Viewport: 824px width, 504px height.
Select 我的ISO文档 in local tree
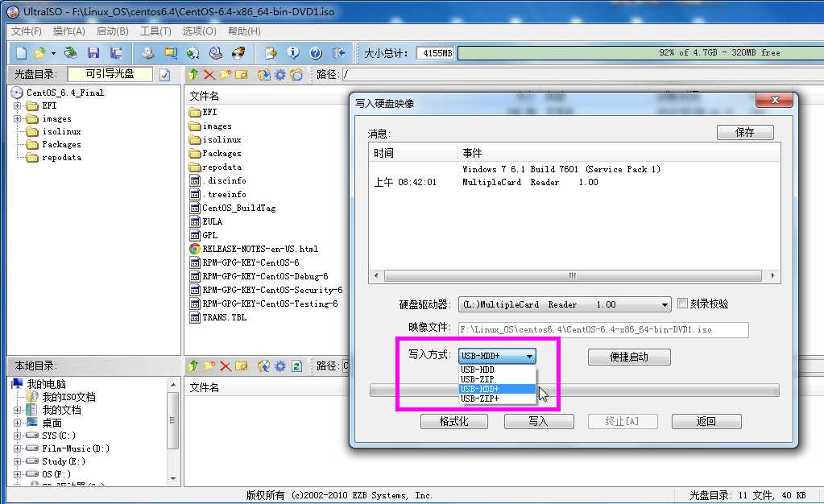pos(68,397)
